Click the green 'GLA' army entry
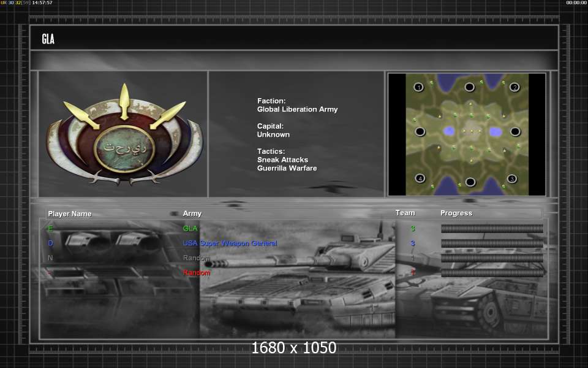The width and height of the screenshot is (588, 368). pos(190,228)
